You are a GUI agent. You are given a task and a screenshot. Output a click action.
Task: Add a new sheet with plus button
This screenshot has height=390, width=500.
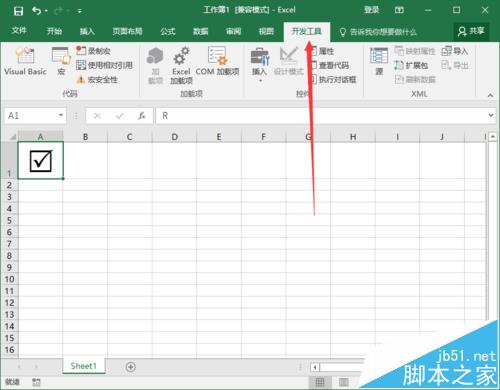point(131,367)
